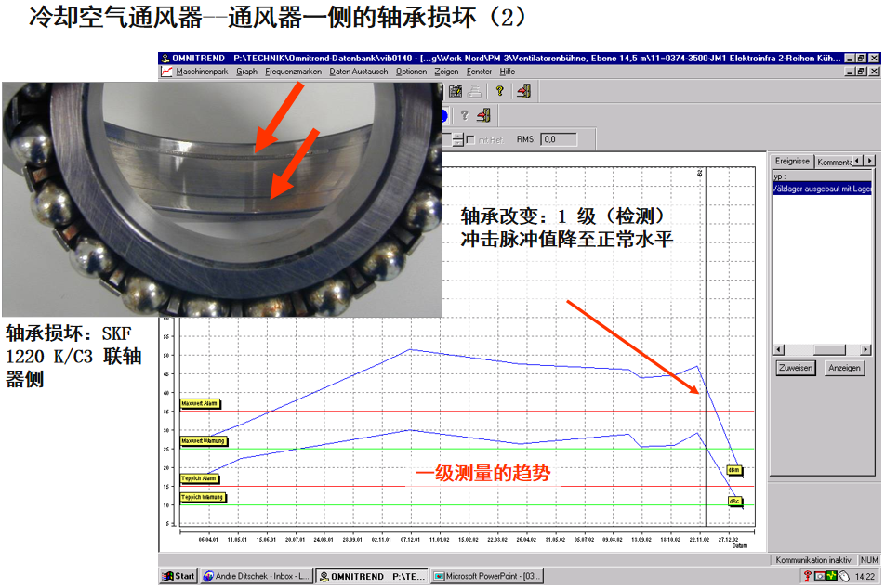Click the blue circle icon in second toolbar
The height and width of the screenshot is (588, 885).
444,115
